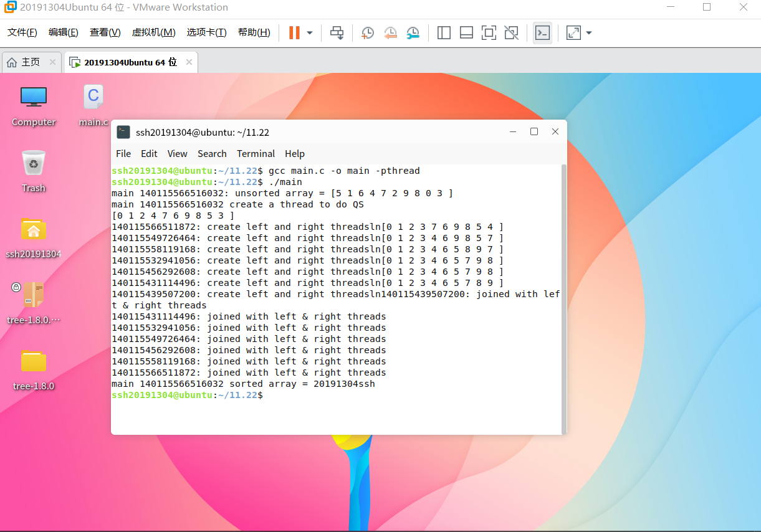Viewport: 761px width, 532px height.
Task: Open the 虚拟机(M) menu
Action: tap(154, 32)
